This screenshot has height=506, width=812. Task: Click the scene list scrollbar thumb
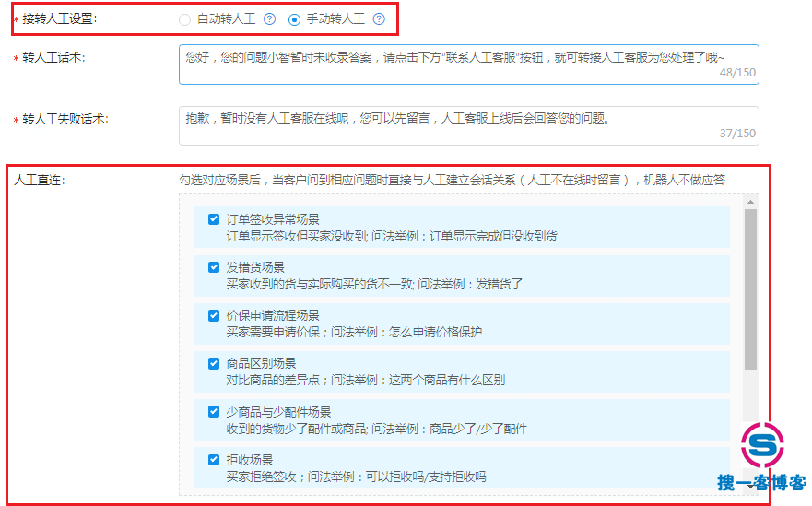[750, 288]
